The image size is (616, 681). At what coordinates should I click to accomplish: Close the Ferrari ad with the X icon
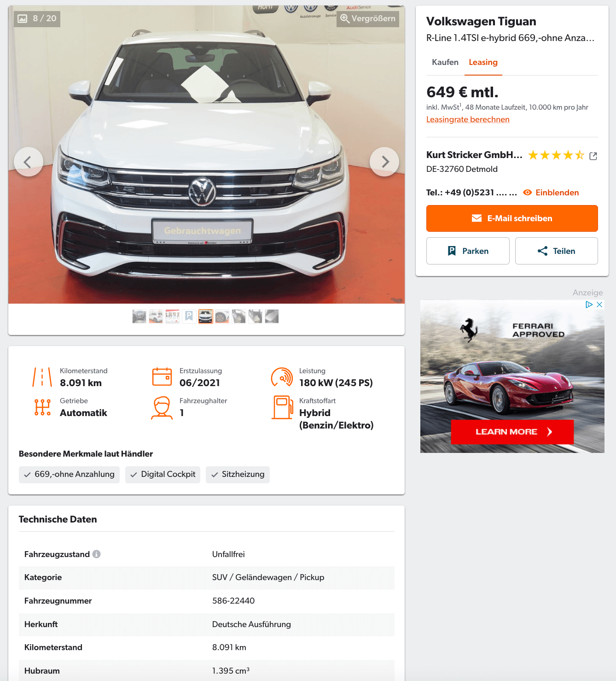pyautogui.click(x=599, y=305)
